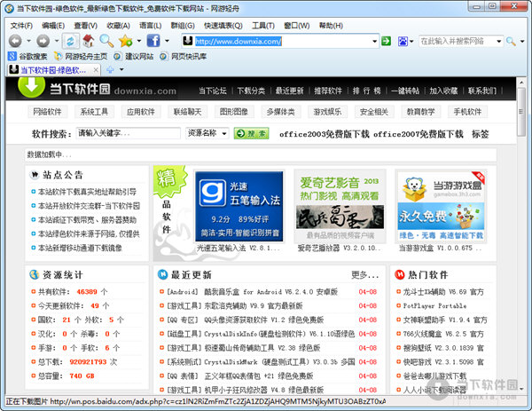Click the page vertical scrollbar thumb

click(521, 112)
